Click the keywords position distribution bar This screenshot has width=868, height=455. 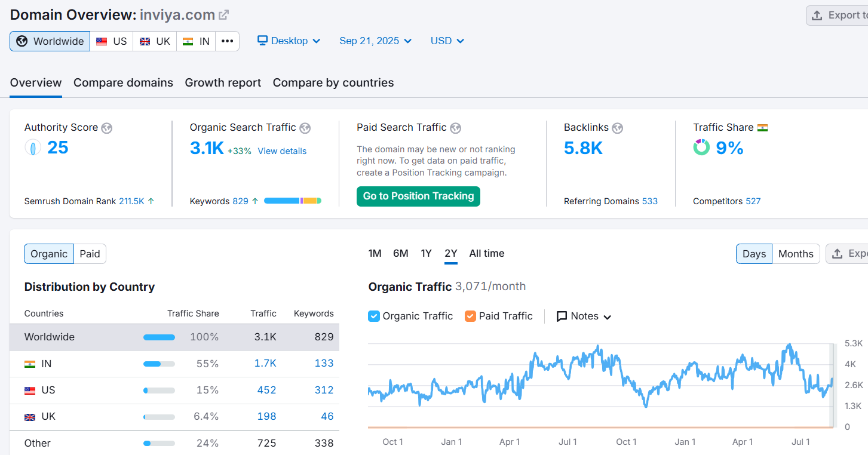pos(293,201)
